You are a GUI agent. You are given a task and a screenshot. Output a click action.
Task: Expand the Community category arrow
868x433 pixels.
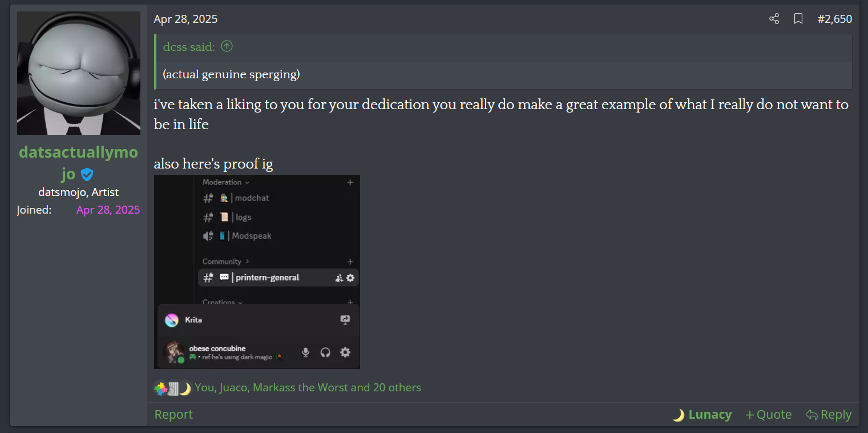247,262
